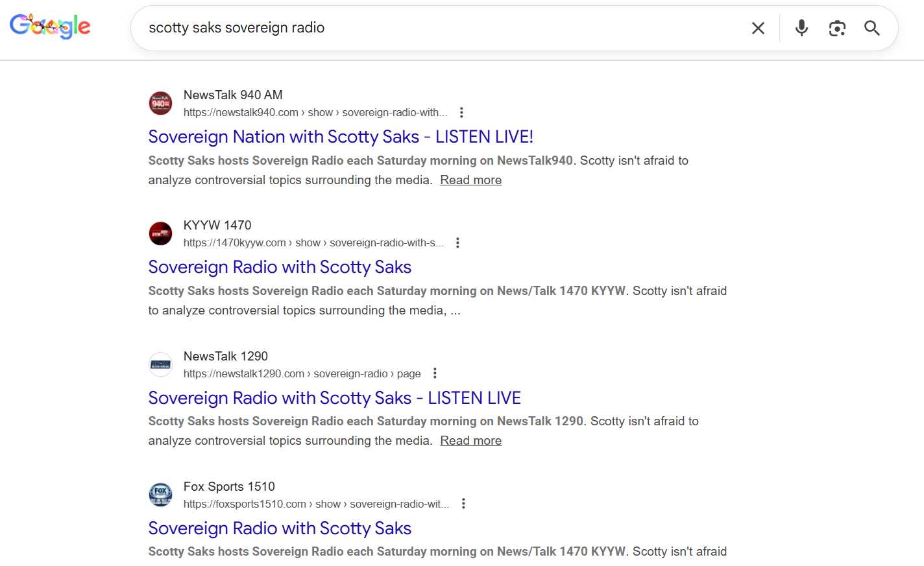The height and width of the screenshot is (566, 924).
Task: Open more options for NewsTalk 940 result
Action: point(461,112)
